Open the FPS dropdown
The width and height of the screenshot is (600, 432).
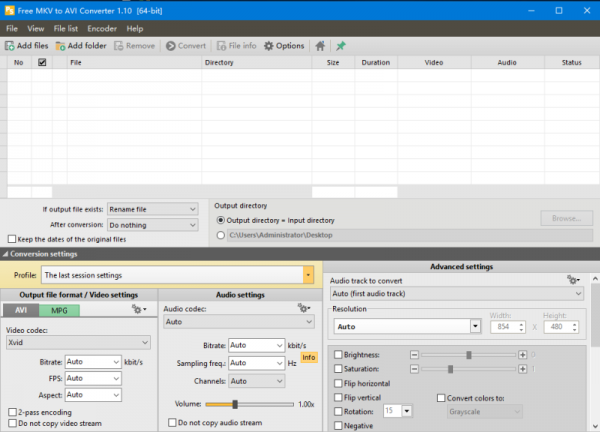pos(93,378)
